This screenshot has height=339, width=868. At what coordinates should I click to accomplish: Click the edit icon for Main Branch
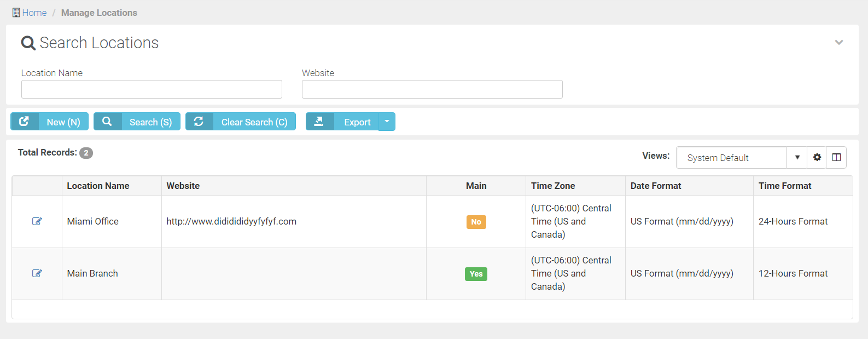[37, 273]
